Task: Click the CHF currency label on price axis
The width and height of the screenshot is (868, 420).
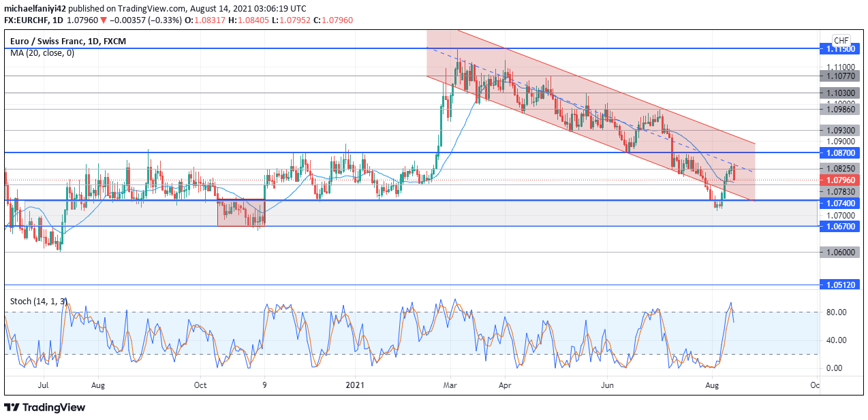Action: coord(841,41)
